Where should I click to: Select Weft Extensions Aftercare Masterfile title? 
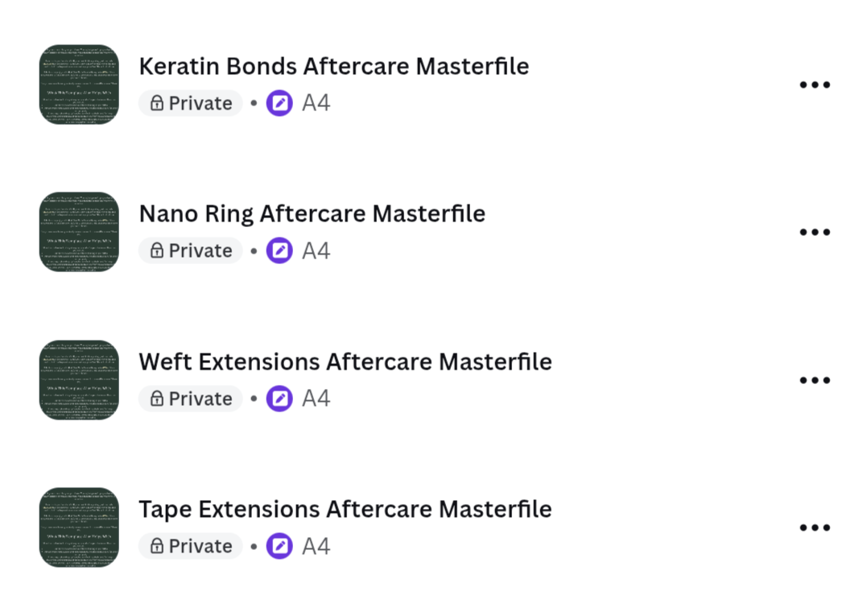[x=345, y=362]
